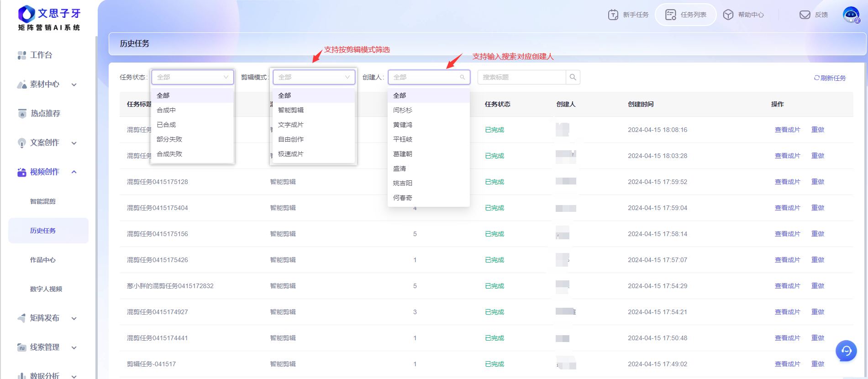Open the 任务状态 dropdown
The height and width of the screenshot is (379, 868).
click(193, 77)
